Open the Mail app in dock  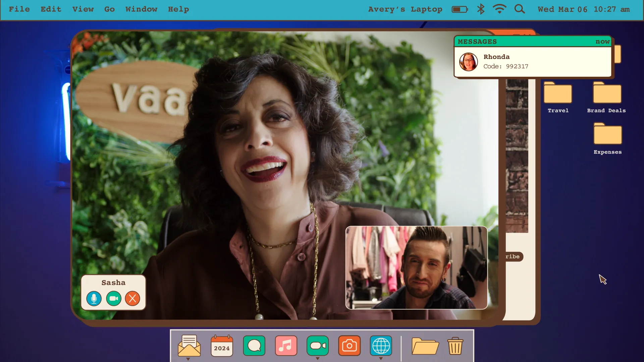[189, 346]
